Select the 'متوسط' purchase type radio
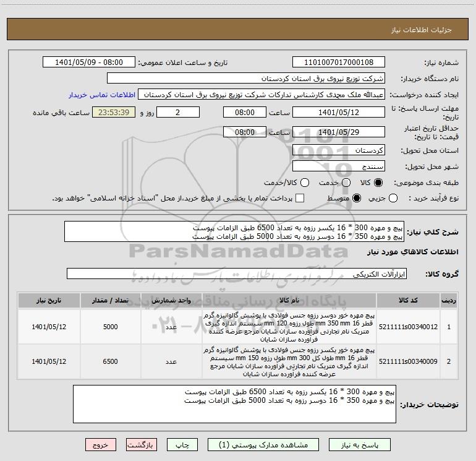 [357, 198]
